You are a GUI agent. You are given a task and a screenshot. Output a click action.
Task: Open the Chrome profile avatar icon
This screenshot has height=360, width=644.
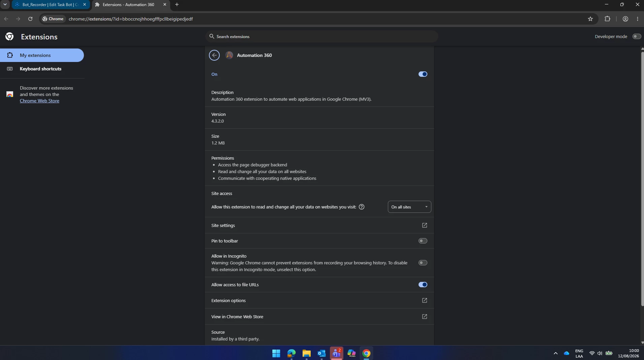(x=625, y=19)
